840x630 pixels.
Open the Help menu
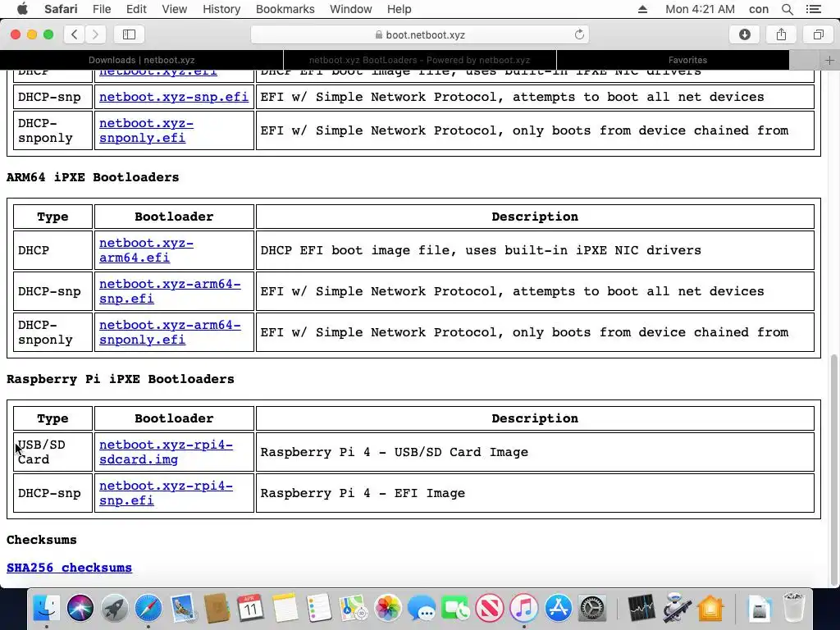tap(399, 9)
